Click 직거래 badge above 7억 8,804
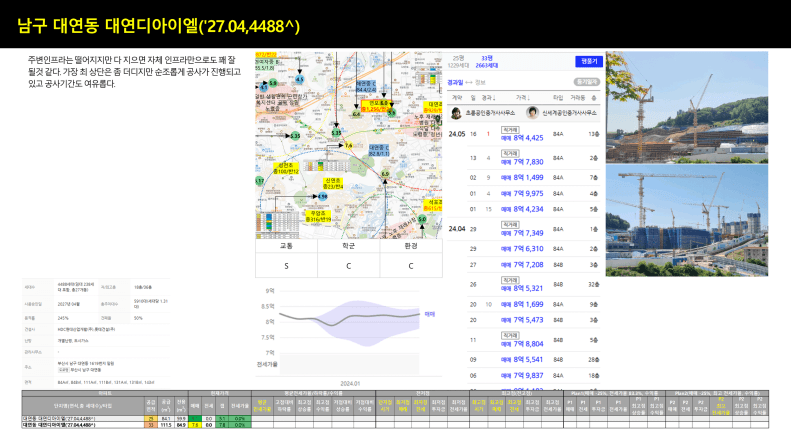This screenshot has height=445, width=791. (x=510, y=336)
